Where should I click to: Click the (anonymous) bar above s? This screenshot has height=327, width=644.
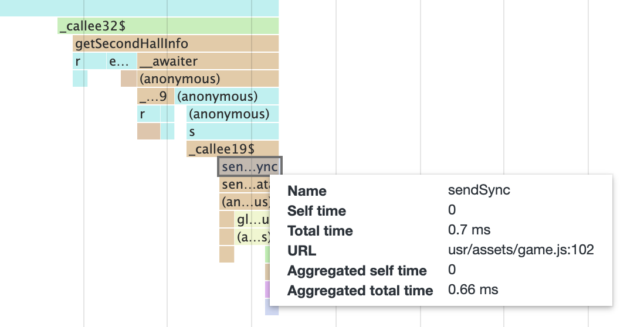pos(232,114)
